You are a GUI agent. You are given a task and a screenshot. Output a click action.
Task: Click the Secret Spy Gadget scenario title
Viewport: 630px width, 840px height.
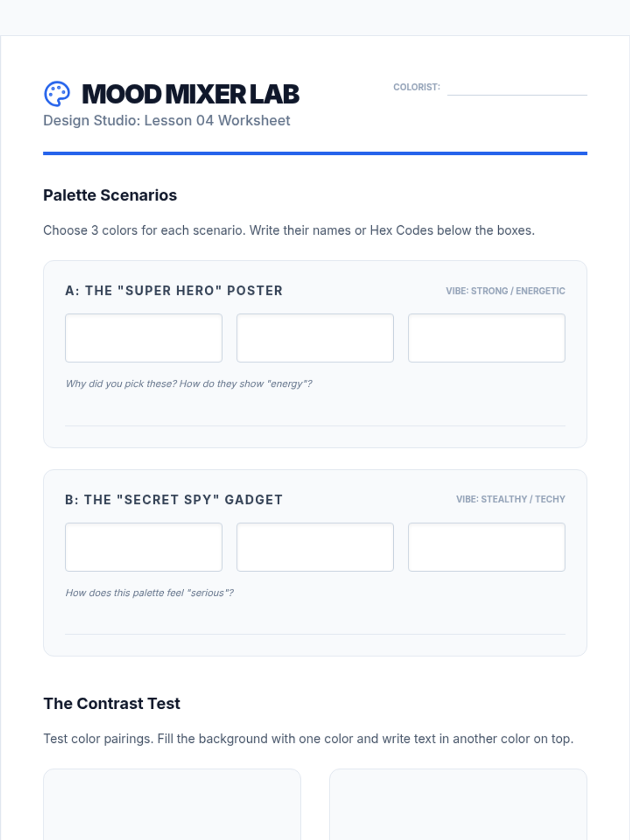click(174, 500)
